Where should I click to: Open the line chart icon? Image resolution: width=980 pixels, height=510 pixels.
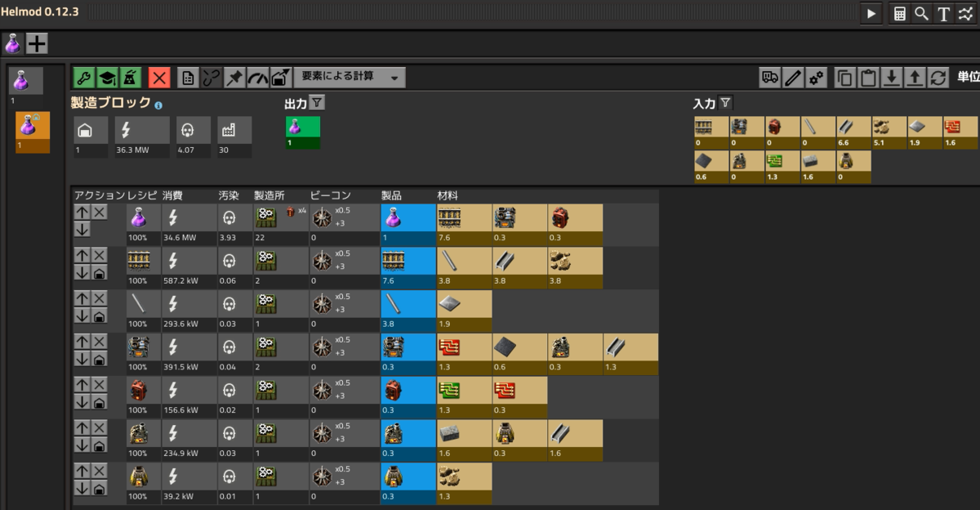[965, 14]
